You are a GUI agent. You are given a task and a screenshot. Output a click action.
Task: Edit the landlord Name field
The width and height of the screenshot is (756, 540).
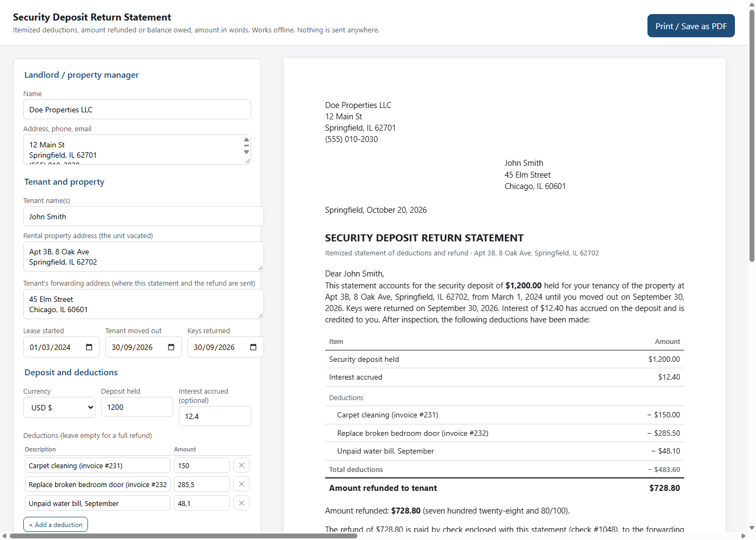[137, 110]
